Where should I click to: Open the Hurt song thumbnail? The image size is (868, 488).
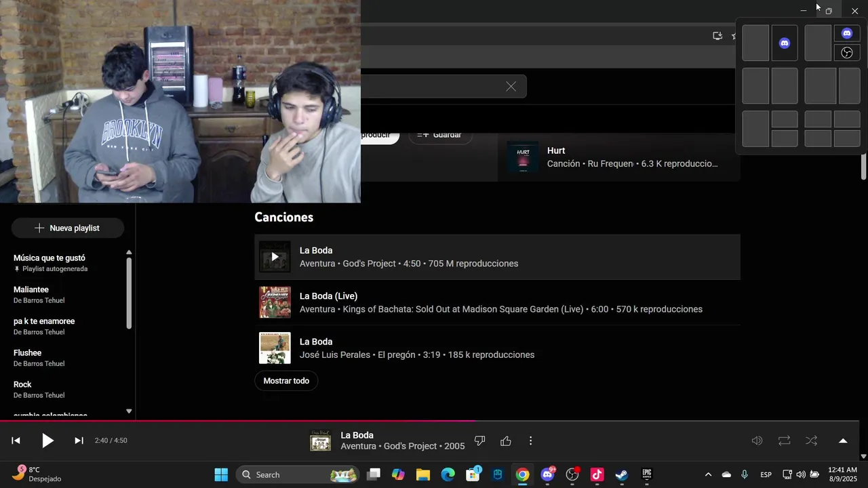523,157
